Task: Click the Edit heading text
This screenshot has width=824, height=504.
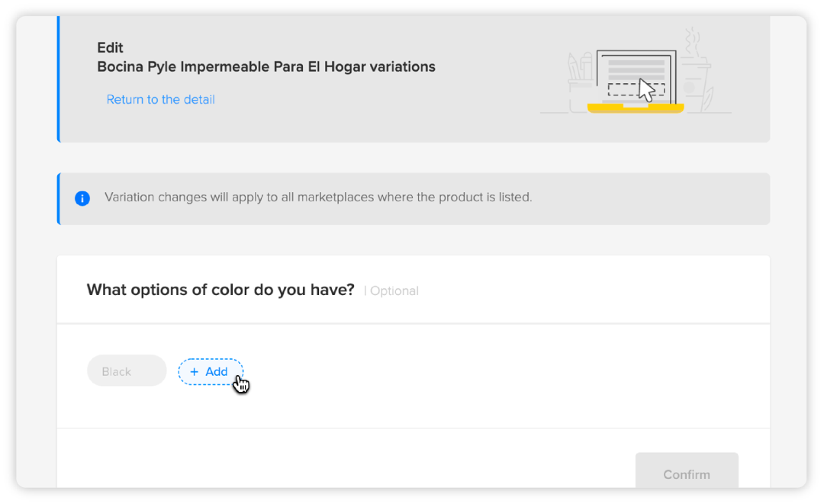Action: click(110, 47)
